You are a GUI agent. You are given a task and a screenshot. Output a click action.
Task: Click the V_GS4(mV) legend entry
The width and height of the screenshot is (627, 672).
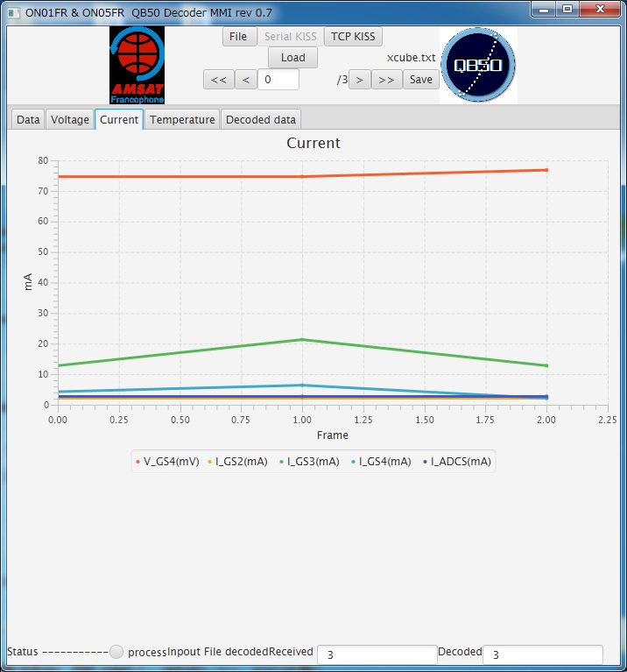pos(167,462)
